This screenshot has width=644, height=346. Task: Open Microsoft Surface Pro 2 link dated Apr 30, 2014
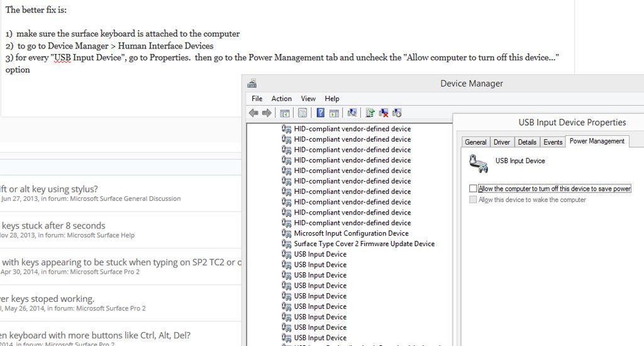tap(105, 272)
